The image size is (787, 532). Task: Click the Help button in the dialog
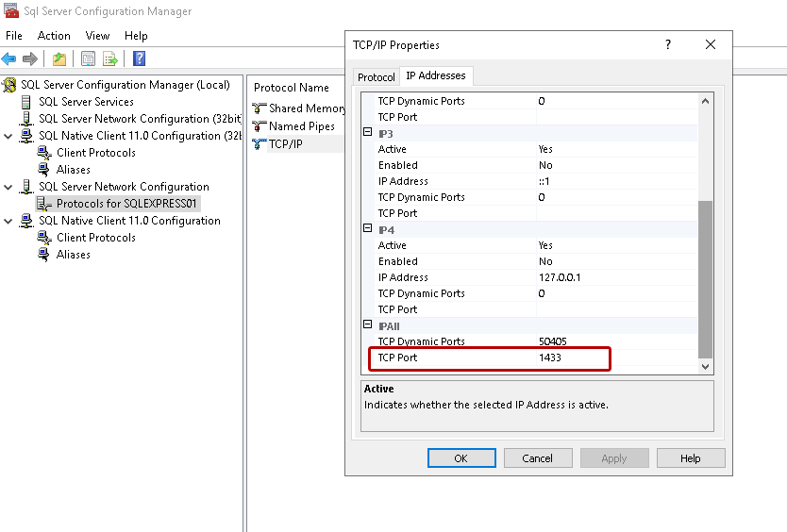click(690, 458)
